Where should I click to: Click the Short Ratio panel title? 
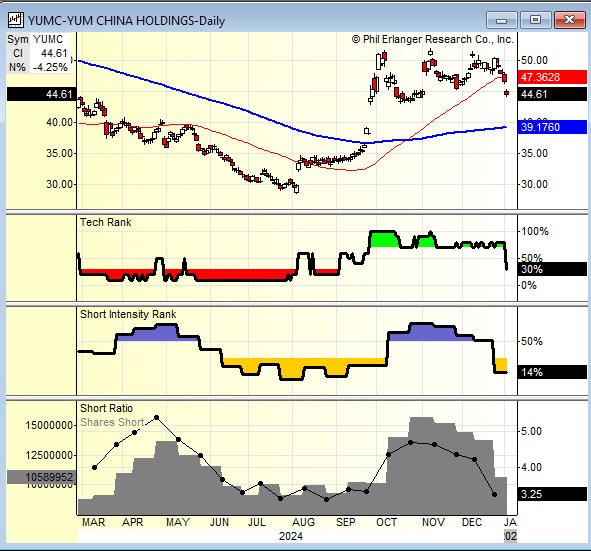[107, 408]
